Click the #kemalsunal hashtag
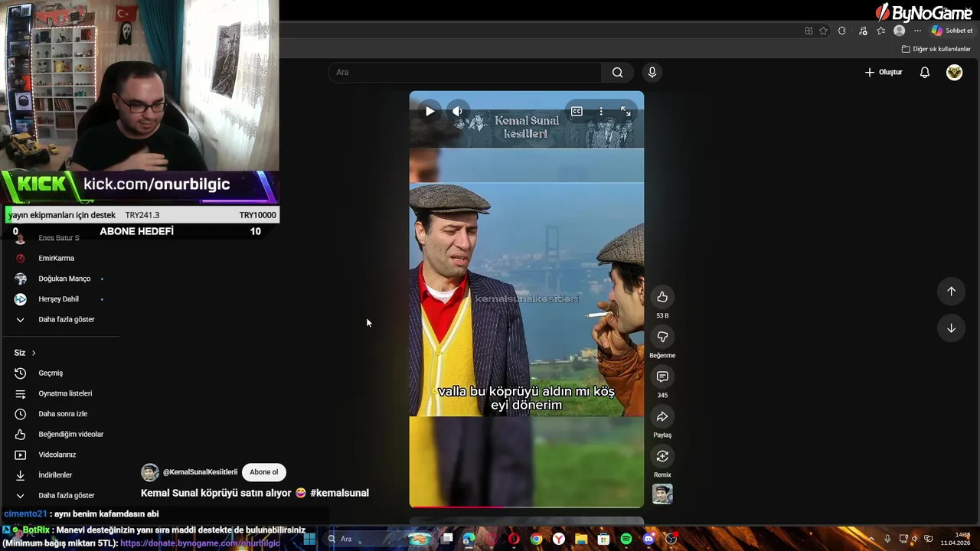The height and width of the screenshot is (551, 980). coord(339,493)
